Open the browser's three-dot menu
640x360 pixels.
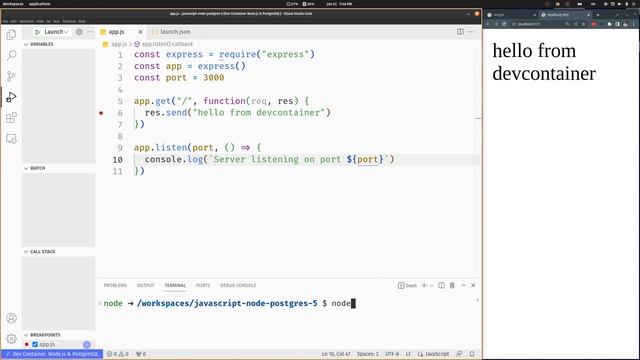[x=633, y=24]
